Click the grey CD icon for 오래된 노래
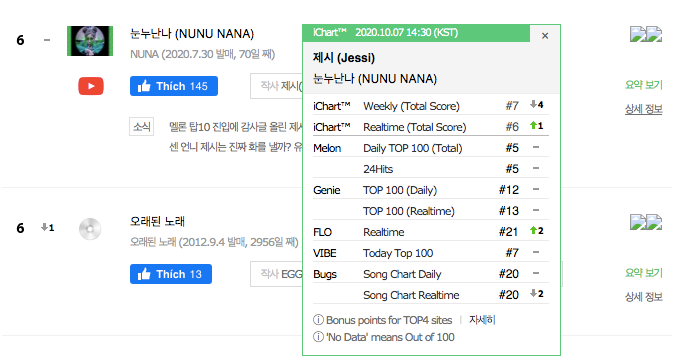Viewport: 680px width, 362px height. pos(90,229)
